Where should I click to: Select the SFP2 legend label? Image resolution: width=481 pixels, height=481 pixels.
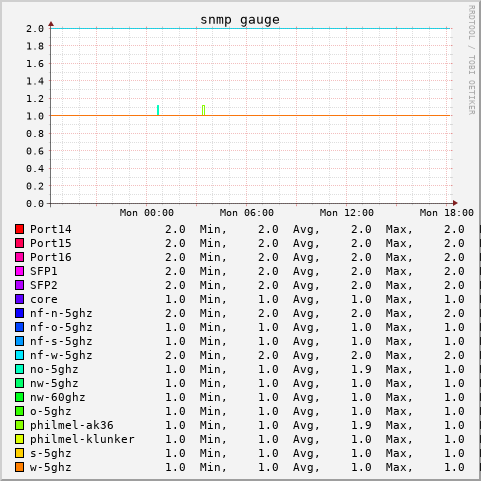[44, 285]
